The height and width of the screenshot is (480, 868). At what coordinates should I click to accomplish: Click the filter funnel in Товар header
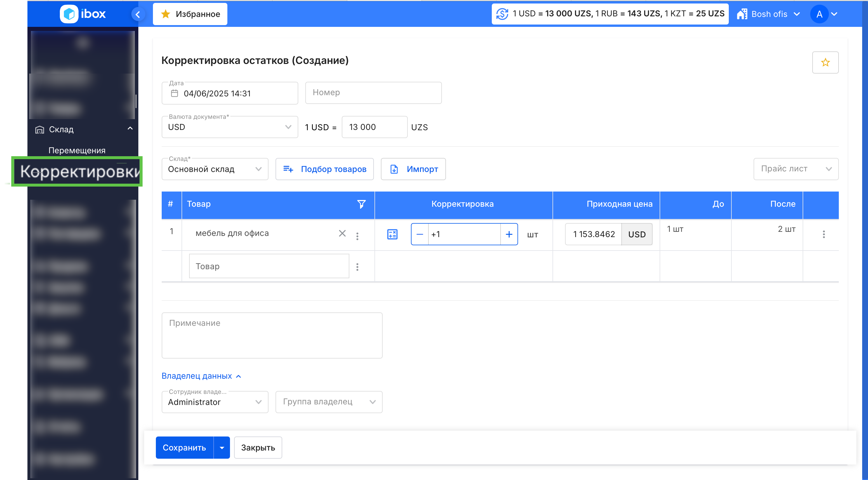[x=361, y=204]
